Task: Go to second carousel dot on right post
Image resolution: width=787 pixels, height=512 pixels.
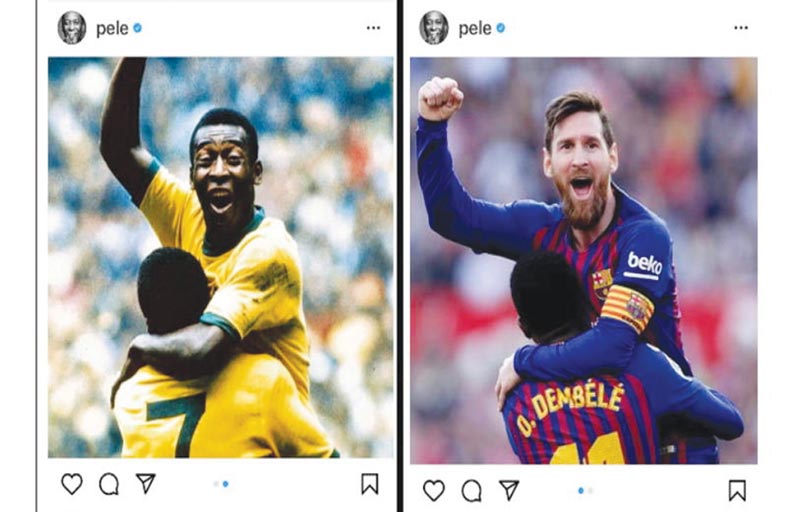Action: click(590, 491)
